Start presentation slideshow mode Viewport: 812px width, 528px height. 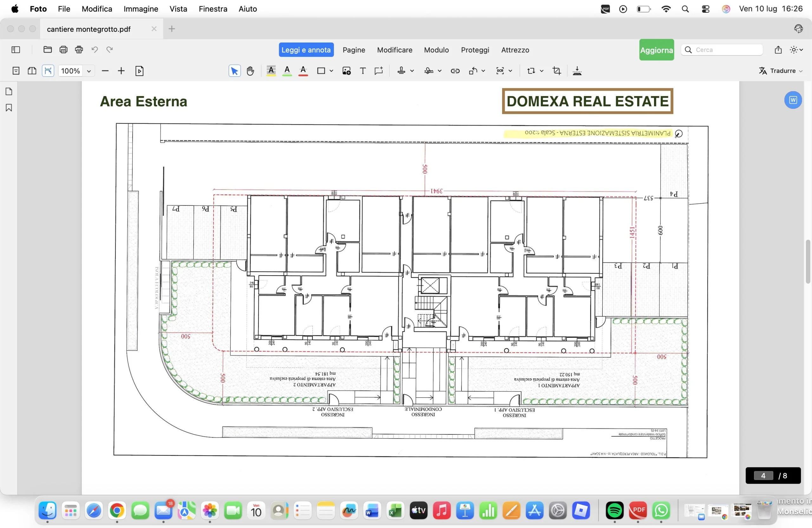pyautogui.click(x=140, y=71)
